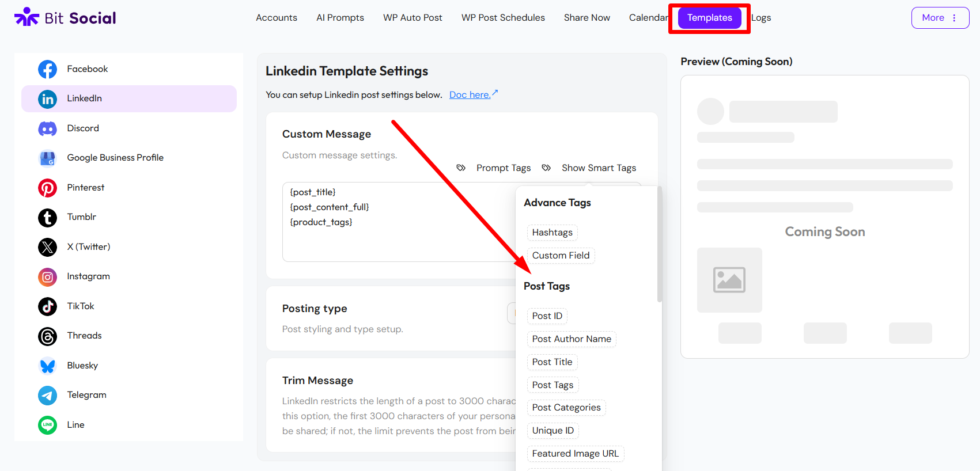The height and width of the screenshot is (471, 980).
Task: Insert the Post Author Name tag
Action: pos(572,339)
